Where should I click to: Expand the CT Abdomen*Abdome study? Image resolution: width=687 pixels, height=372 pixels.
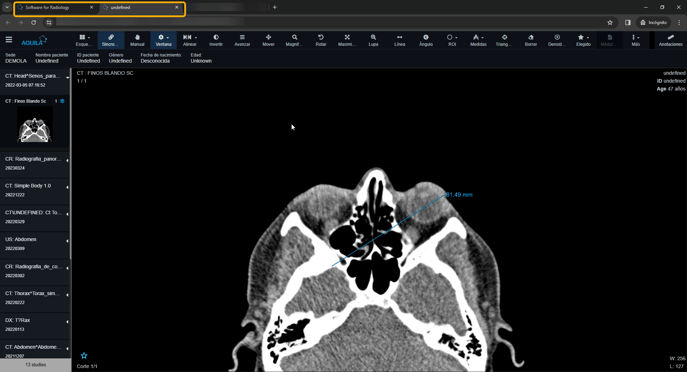pos(67,348)
